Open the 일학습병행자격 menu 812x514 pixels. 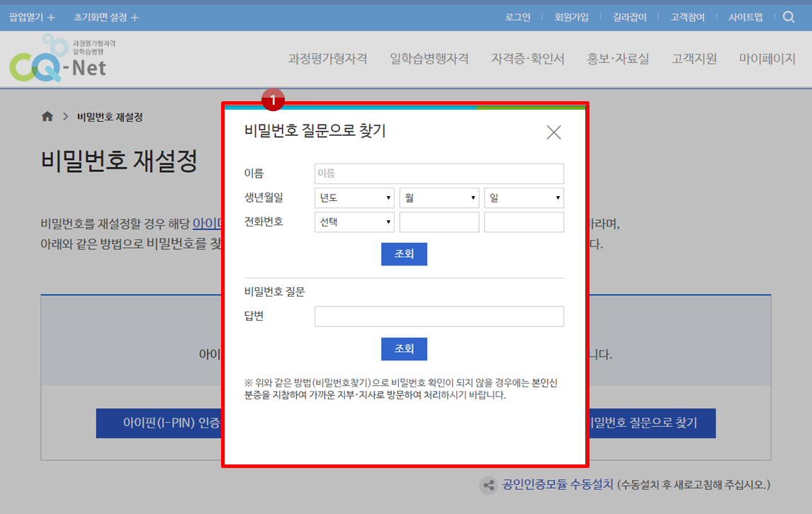429,59
